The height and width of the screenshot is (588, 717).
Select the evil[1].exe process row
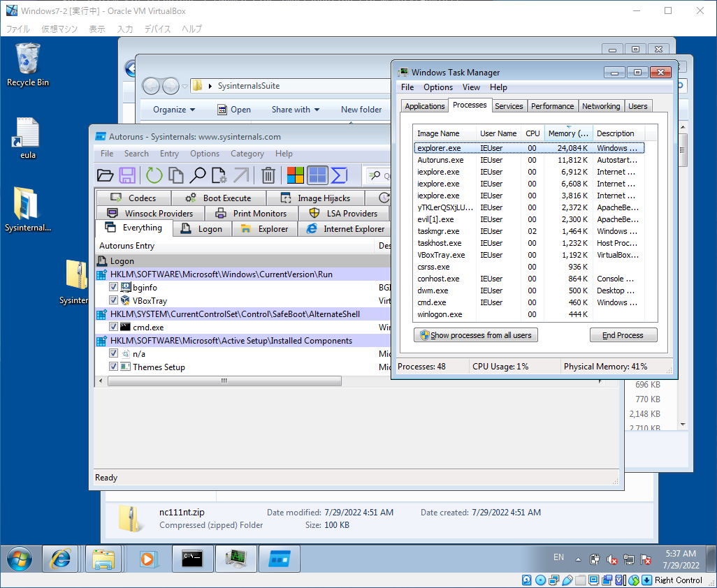point(528,219)
